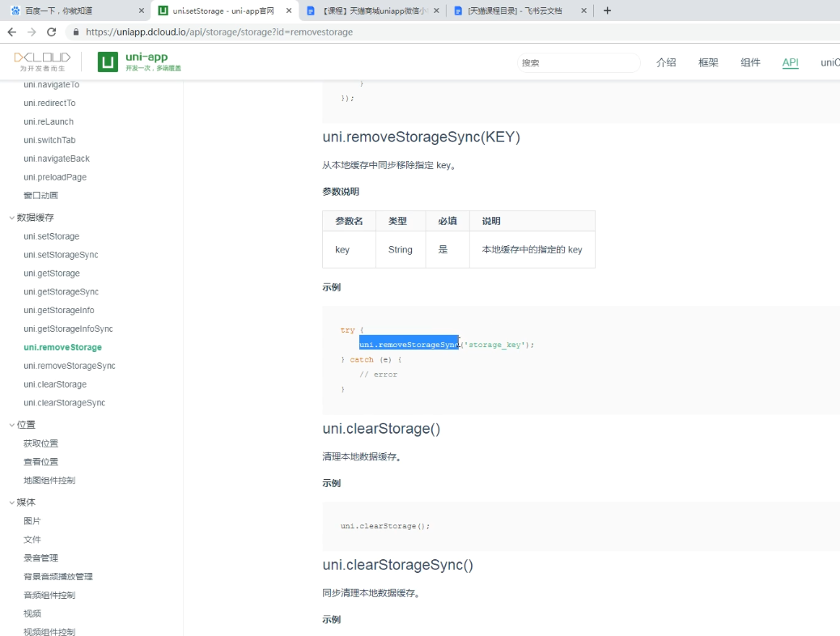The height and width of the screenshot is (636, 840).
Task: Click the browser forward arrow
Action: point(32,32)
